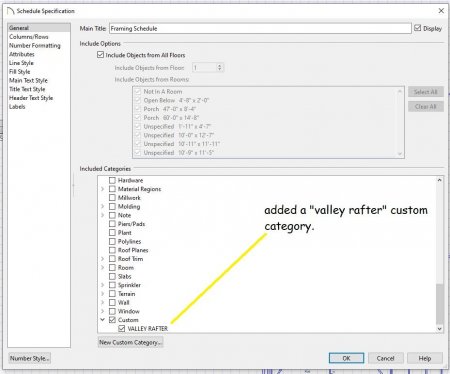Tick the Piers/Pads checkbox
The width and height of the screenshot is (450, 374).
[112, 224]
